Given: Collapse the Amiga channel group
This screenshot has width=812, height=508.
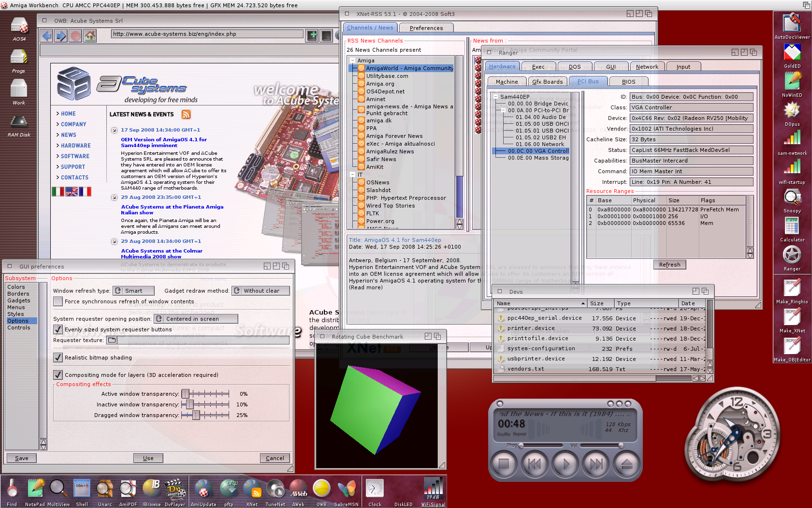Looking at the screenshot, I should (x=352, y=60).
